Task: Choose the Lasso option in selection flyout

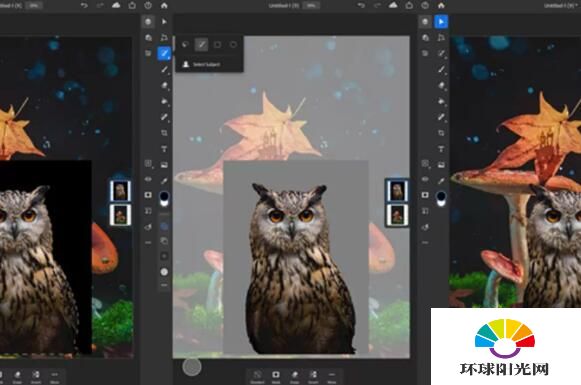Action: pos(185,45)
